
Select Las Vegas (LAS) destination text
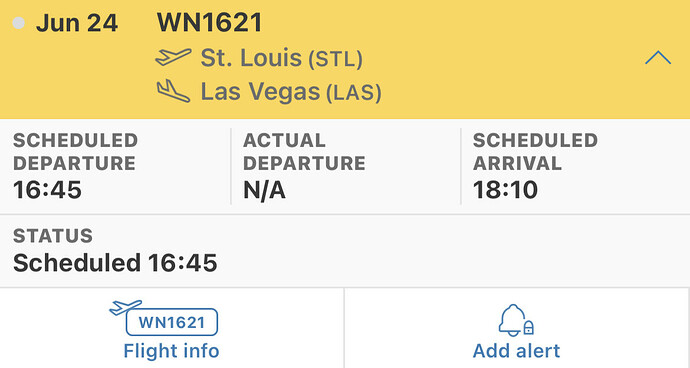click(291, 92)
